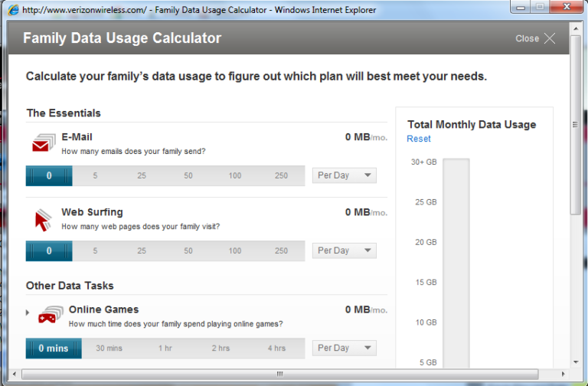Screen dimensions: 588x386
Task: Expand the Online Games section arrow
Action: [x=28, y=312]
